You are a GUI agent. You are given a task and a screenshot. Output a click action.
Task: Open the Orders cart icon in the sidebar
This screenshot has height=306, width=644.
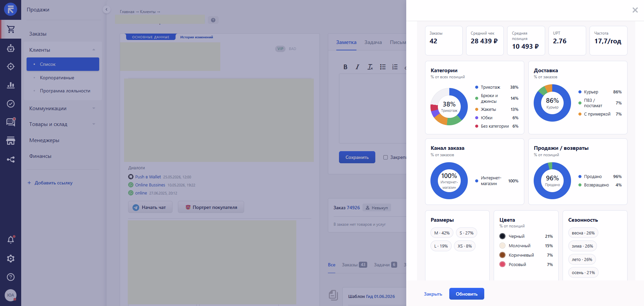point(11,29)
